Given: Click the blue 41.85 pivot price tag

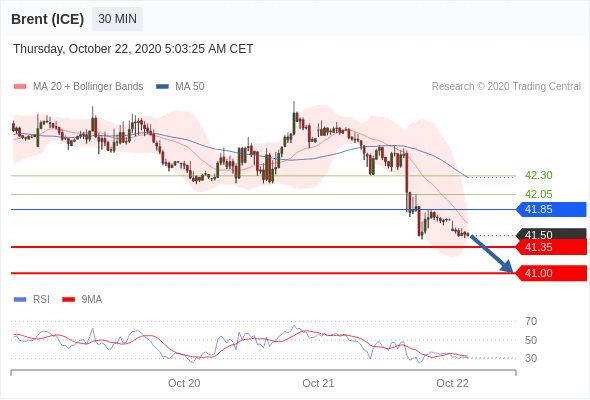Looking at the screenshot, I should 551,209.
